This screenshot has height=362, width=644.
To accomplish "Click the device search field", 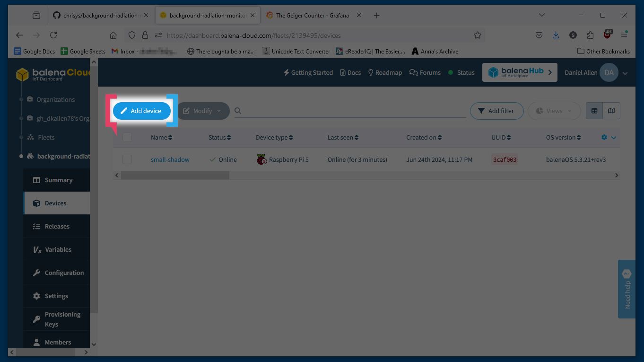I will (x=350, y=111).
